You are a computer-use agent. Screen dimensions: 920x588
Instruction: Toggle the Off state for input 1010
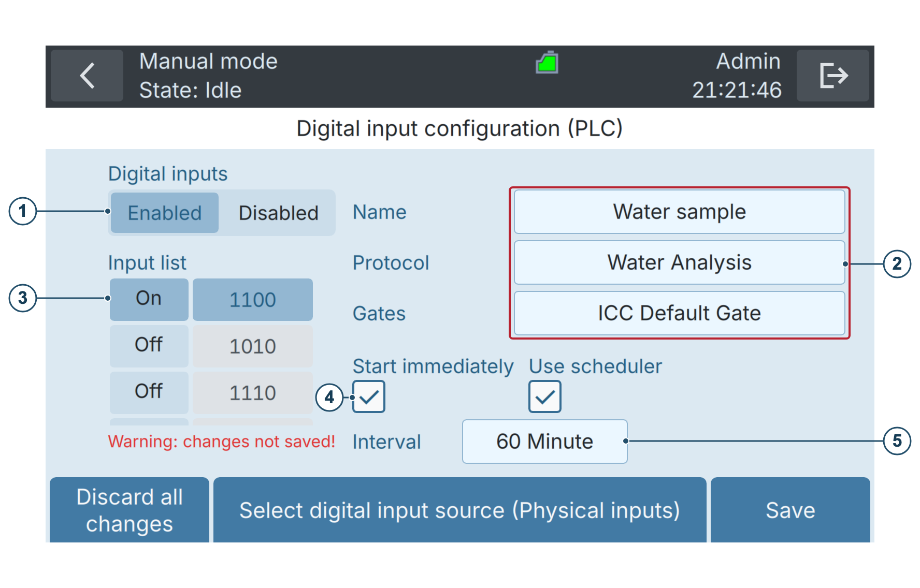(149, 346)
